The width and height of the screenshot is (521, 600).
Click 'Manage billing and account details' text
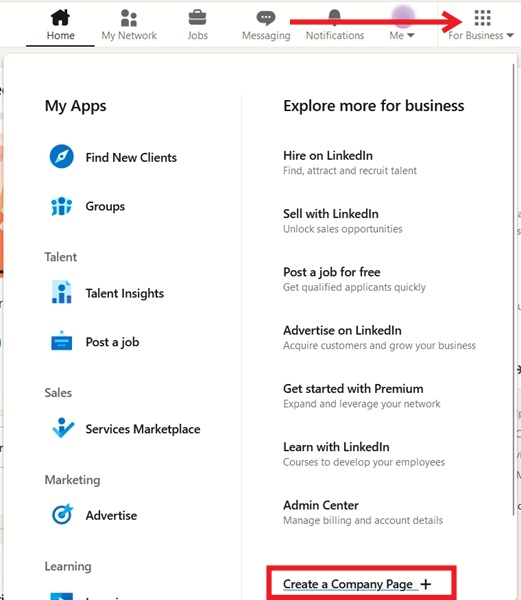click(x=363, y=520)
